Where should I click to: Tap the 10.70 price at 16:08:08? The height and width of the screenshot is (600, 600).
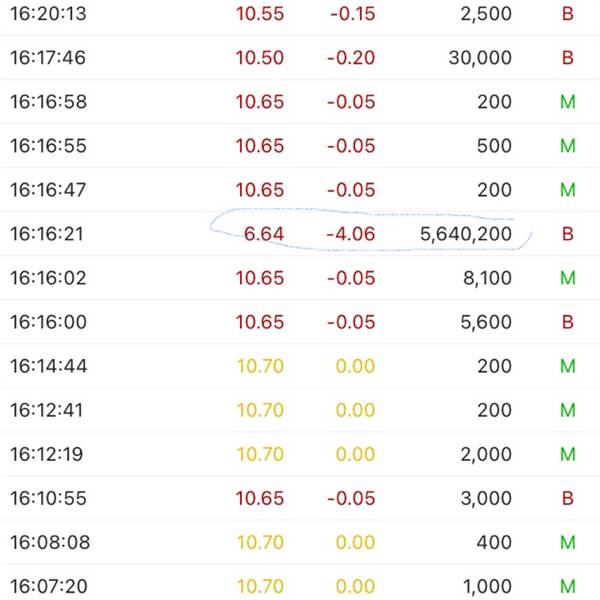pos(260,542)
